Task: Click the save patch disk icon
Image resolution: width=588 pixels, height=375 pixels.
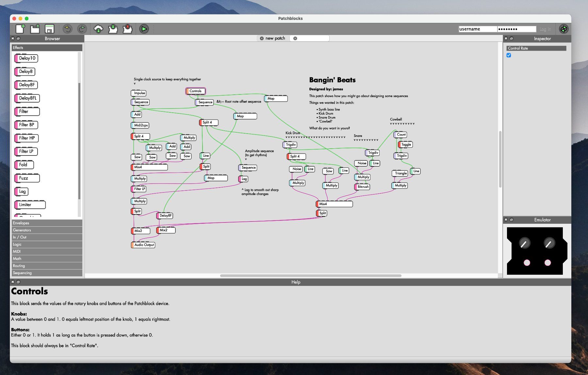Action: coord(49,29)
